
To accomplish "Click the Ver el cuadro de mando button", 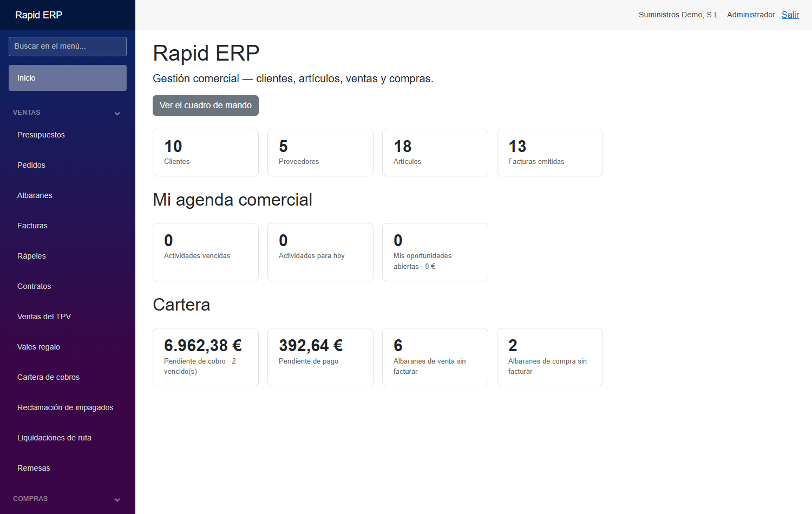I will [206, 106].
